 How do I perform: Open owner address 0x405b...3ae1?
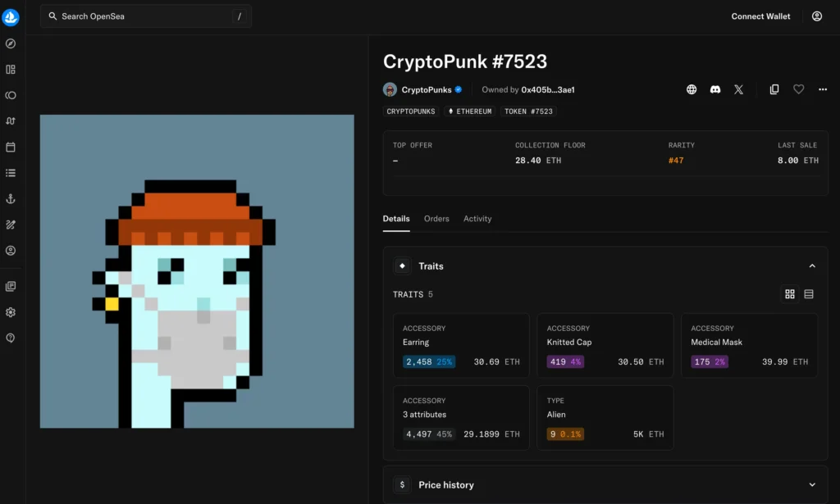pyautogui.click(x=547, y=90)
